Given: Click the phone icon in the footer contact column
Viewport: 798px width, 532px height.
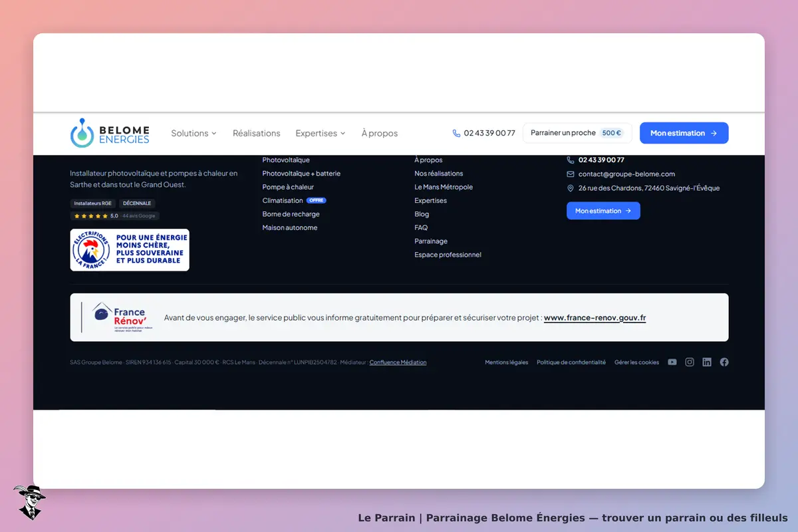Looking at the screenshot, I should 571,160.
